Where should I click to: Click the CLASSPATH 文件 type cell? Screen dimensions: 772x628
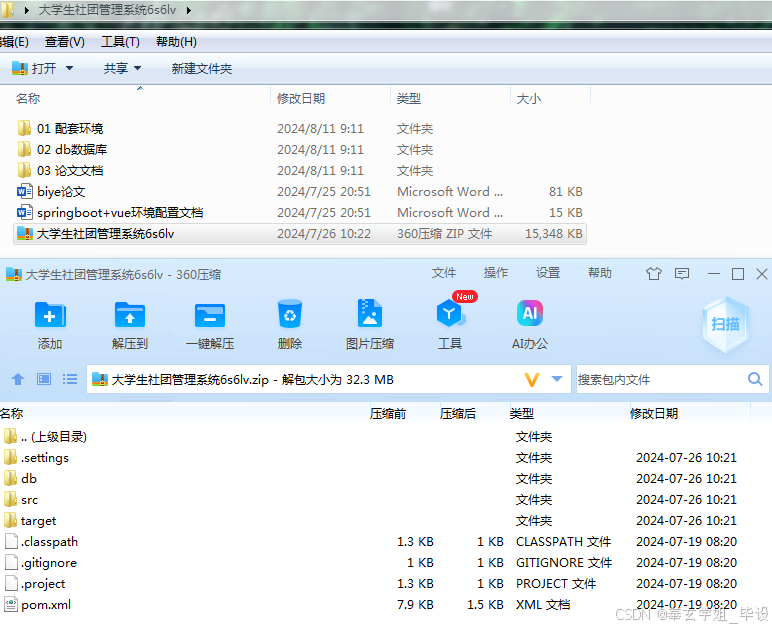tap(563, 541)
